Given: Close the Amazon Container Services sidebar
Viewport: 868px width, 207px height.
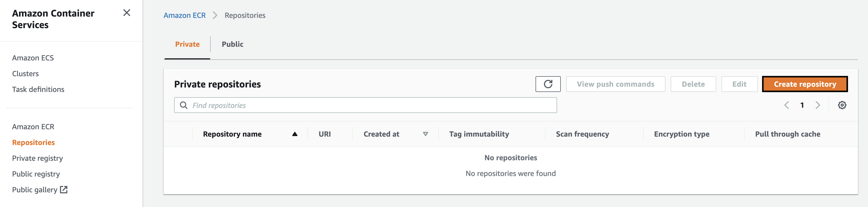Looking at the screenshot, I should (127, 13).
